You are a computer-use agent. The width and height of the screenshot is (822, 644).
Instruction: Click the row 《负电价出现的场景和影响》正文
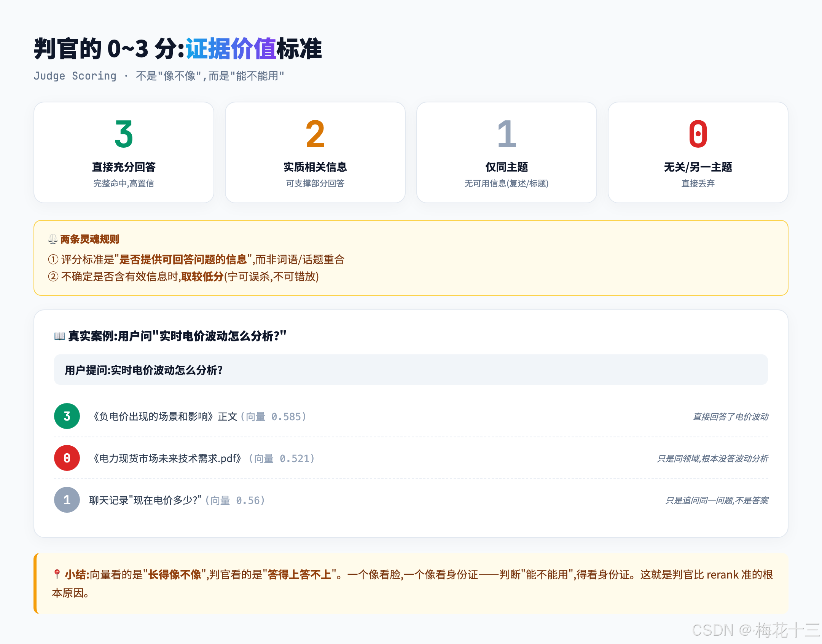tap(411, 416)
